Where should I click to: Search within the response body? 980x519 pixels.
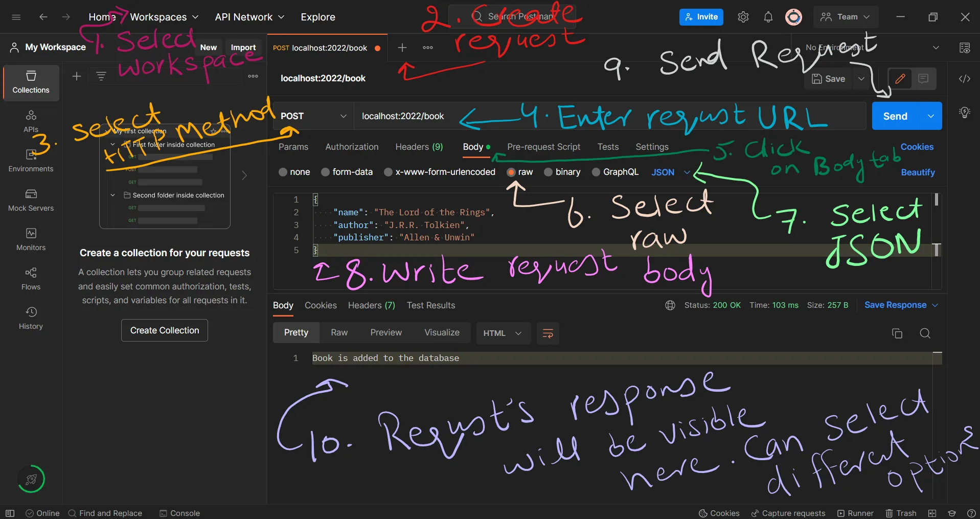coord(925,333)
